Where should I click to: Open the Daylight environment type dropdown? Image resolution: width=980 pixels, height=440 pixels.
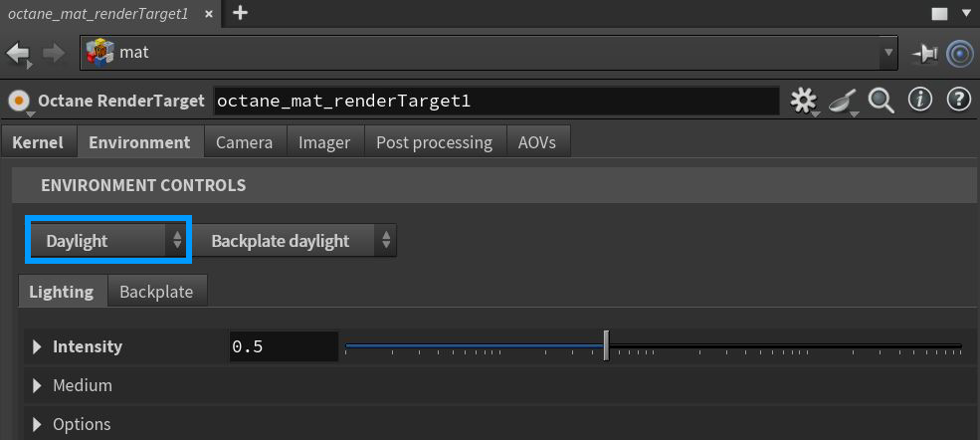(x=107, y=241)
